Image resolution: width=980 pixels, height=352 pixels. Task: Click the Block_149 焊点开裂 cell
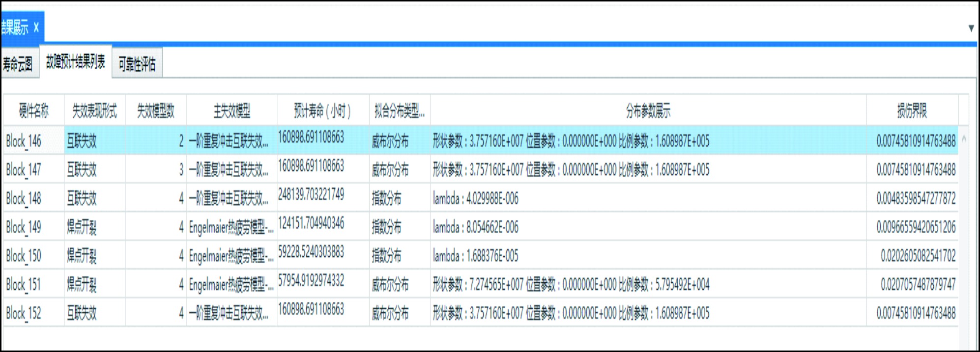point(82,227)
